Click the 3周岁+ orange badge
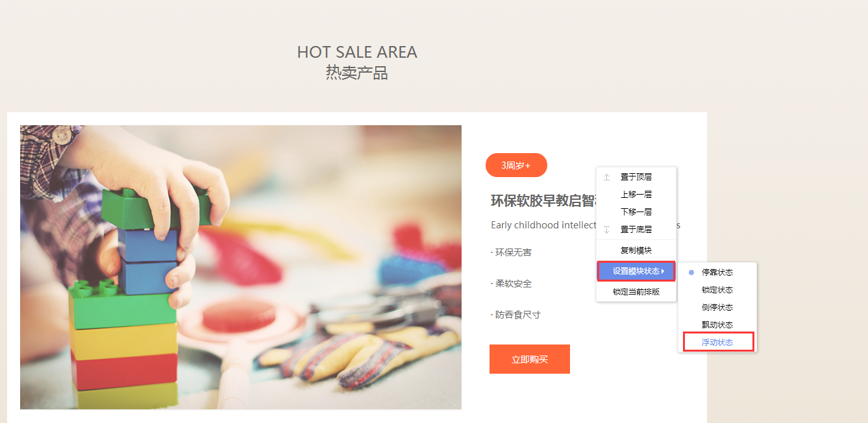This screenshot has width=868, height=423. [x=516, y=165]
